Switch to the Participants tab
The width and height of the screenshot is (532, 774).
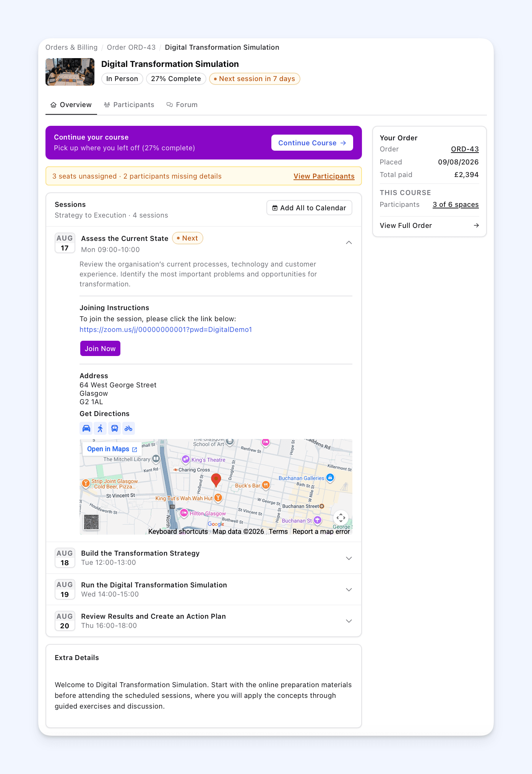[x=129, y=105]
